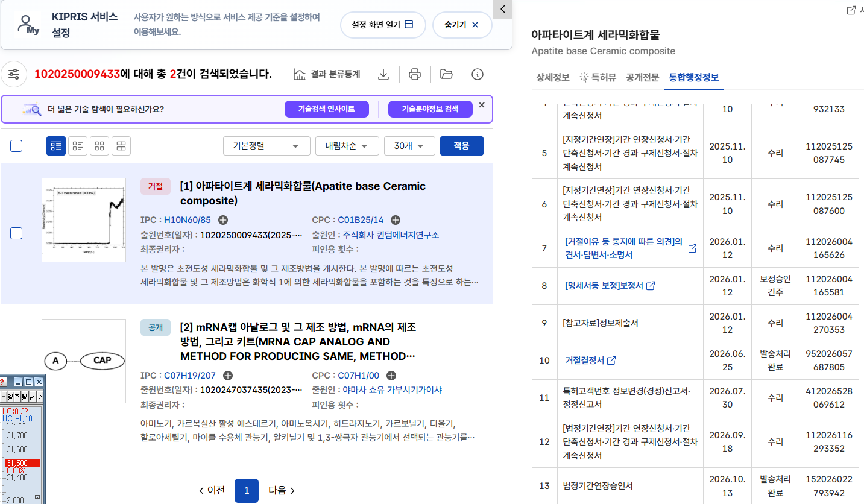Select the compact list view icon

78,146
